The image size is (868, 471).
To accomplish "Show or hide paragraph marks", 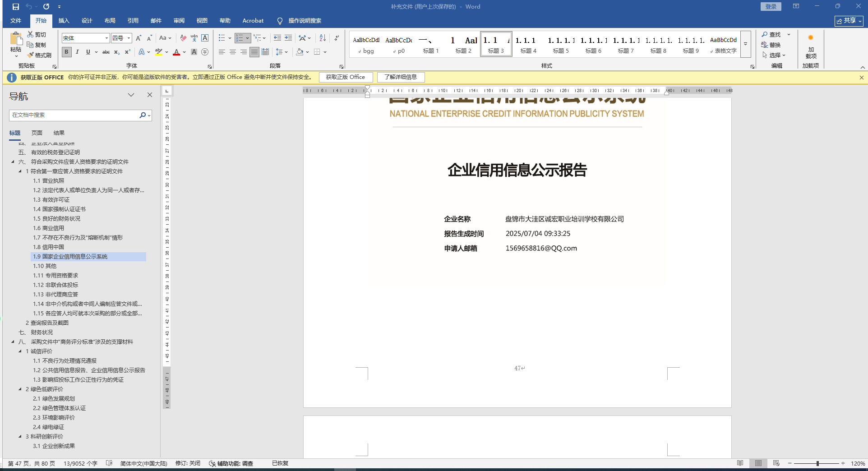I will click(x=337, y=38).
